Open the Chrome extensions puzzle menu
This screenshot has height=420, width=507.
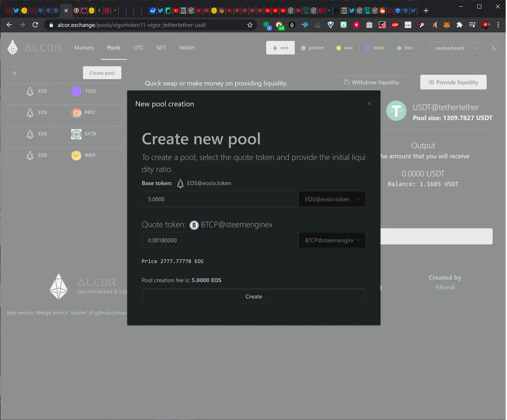[459, 25]
